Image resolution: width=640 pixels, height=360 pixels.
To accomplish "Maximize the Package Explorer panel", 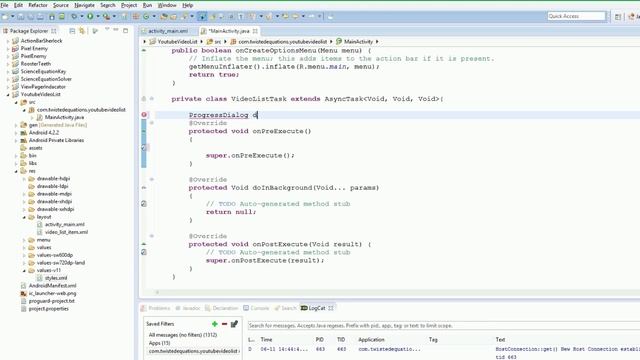I will point(125,31).
